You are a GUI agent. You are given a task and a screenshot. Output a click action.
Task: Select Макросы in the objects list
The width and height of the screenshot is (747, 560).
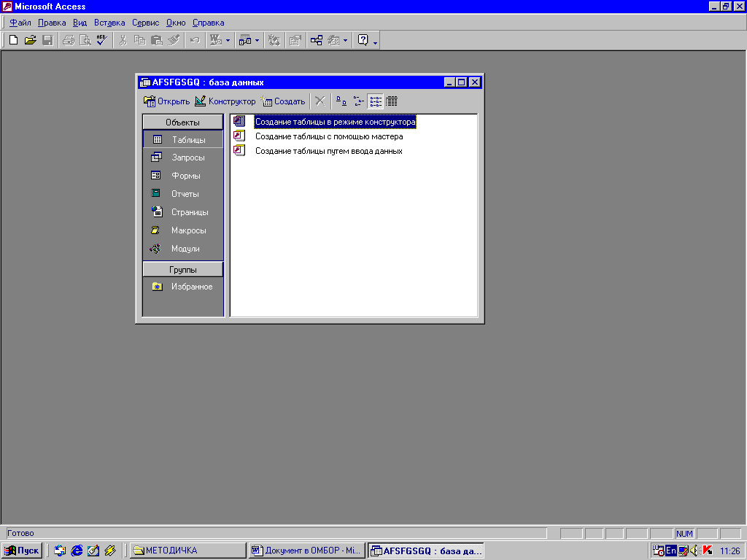coord(183,230)
